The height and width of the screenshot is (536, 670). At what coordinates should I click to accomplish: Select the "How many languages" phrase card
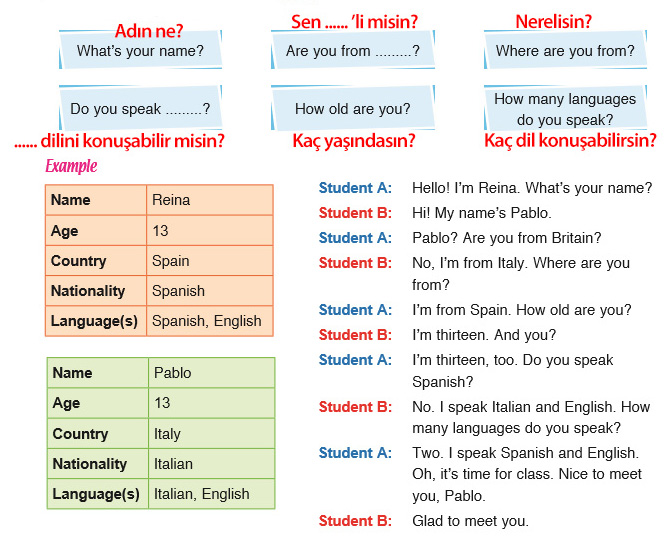tap(565, 109)
